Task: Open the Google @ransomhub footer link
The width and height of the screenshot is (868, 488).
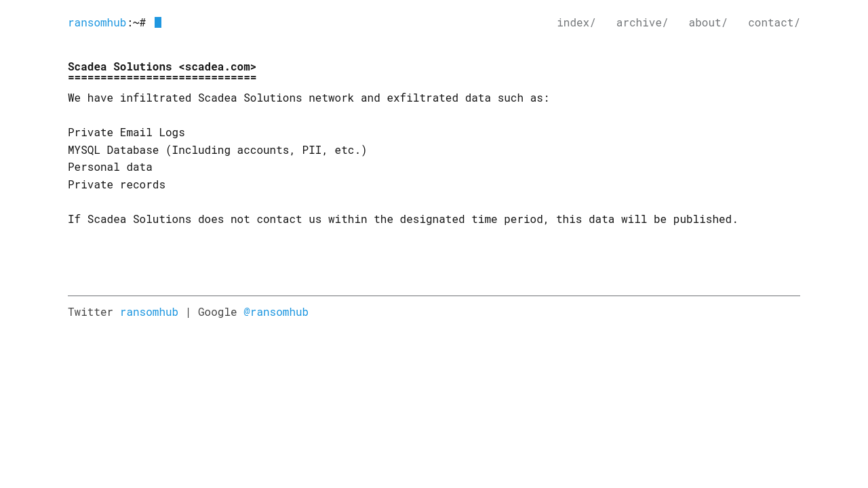Action: pos(276,312)
